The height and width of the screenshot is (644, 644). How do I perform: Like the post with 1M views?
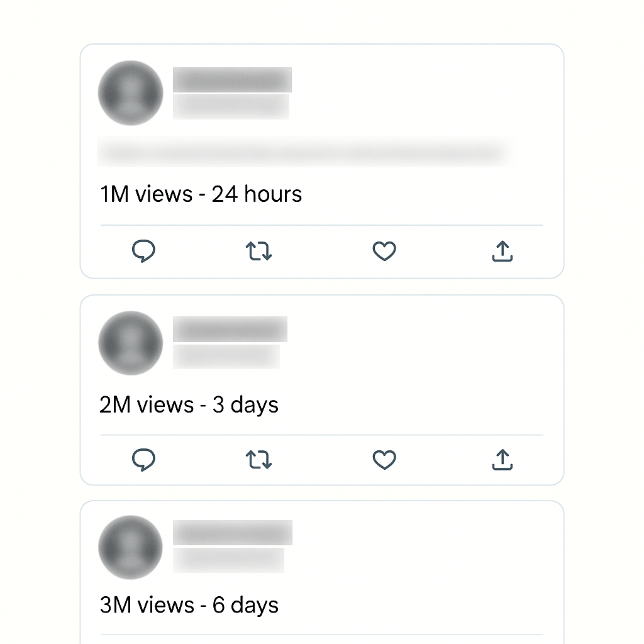(x=384, y=252)
